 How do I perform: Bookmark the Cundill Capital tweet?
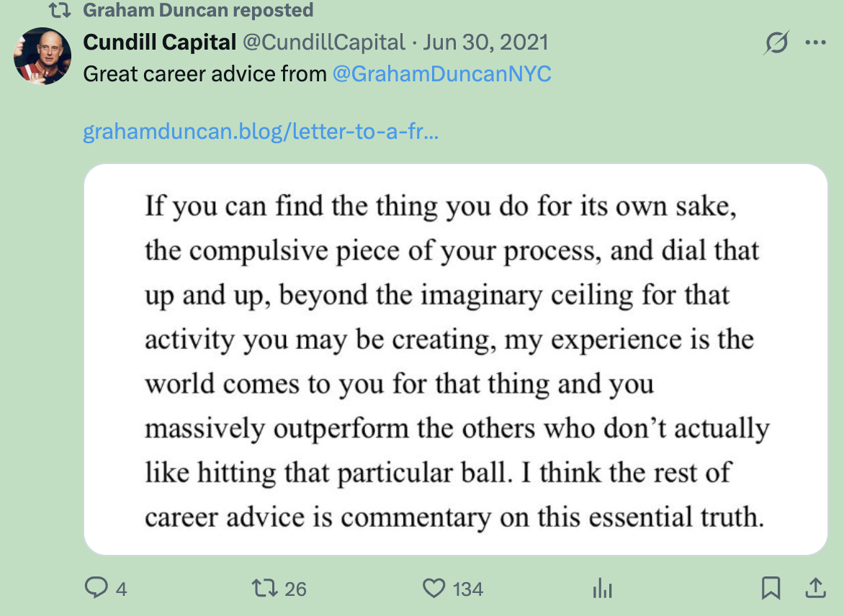(771, 589)
